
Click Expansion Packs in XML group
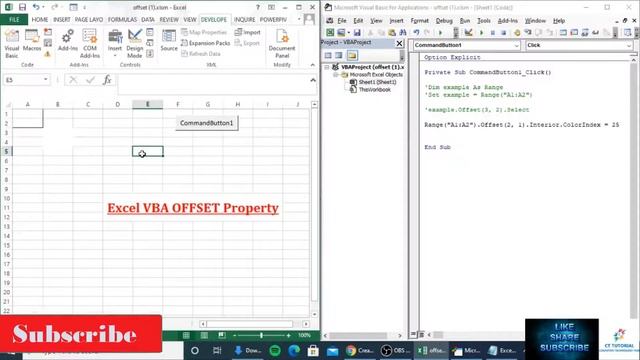[206, 43]
